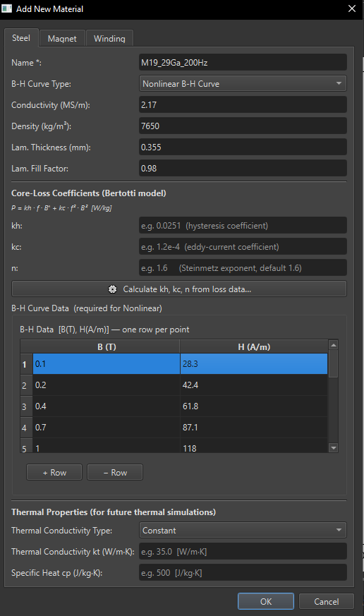Select H cell with value 61.8

pos(254,406)
